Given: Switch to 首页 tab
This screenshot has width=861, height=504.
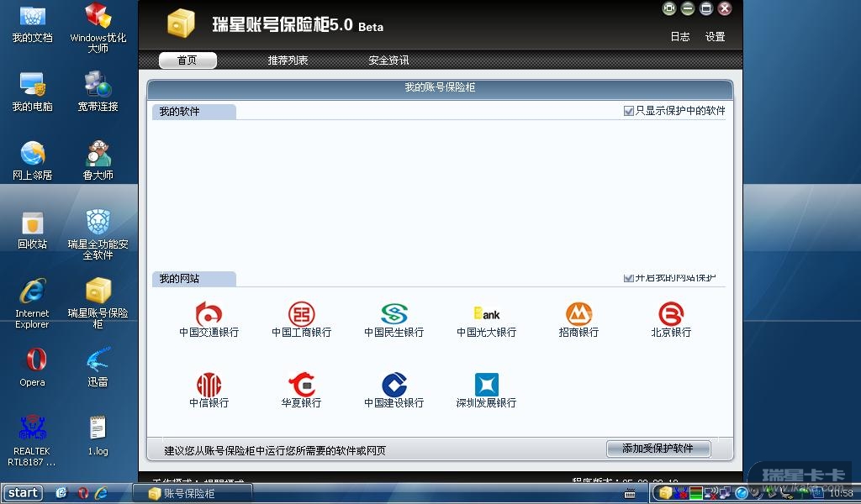Looking at the screenshot, I should [188, 60].
